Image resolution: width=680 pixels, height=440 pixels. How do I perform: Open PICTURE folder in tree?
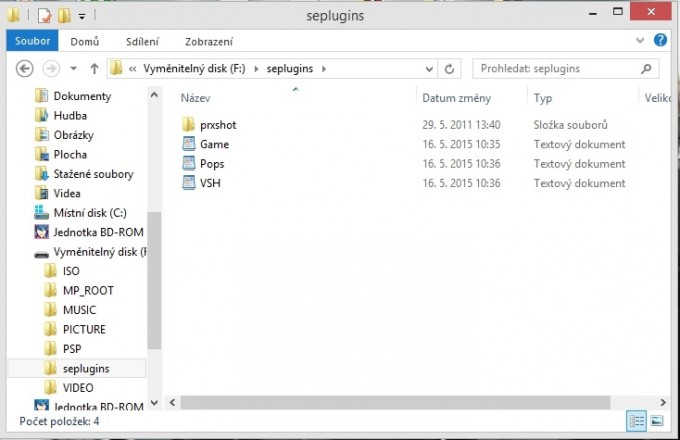(x=84, y=329)
